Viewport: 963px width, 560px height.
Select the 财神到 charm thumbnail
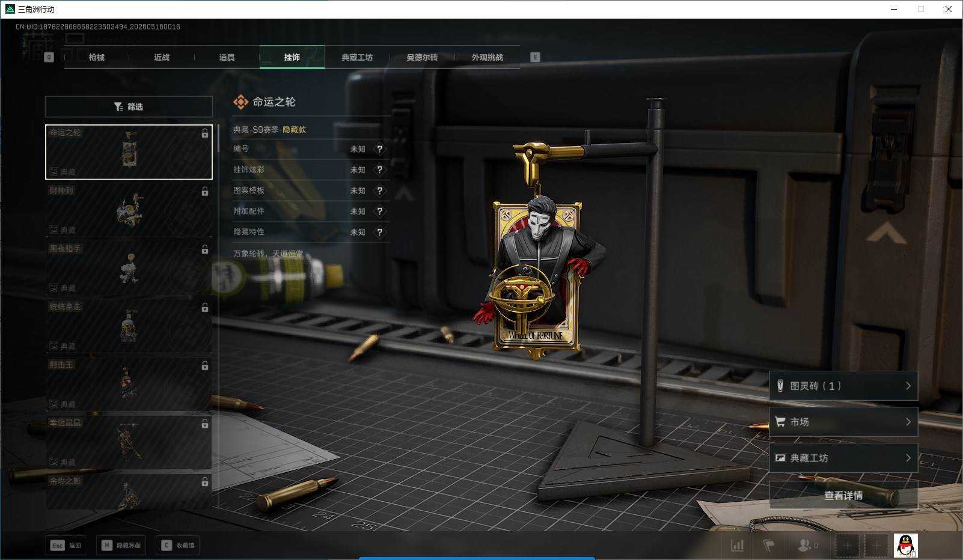129,210
